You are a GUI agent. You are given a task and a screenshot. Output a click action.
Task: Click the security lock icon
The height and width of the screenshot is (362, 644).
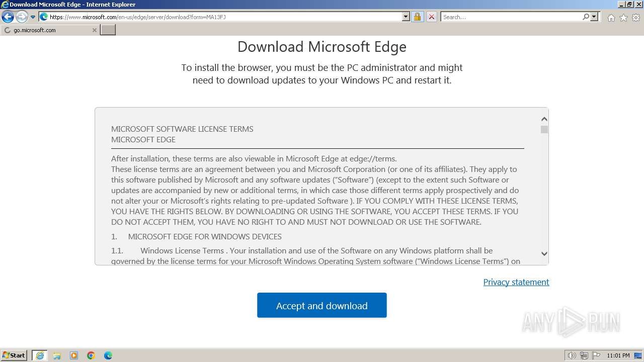point(417,17)
